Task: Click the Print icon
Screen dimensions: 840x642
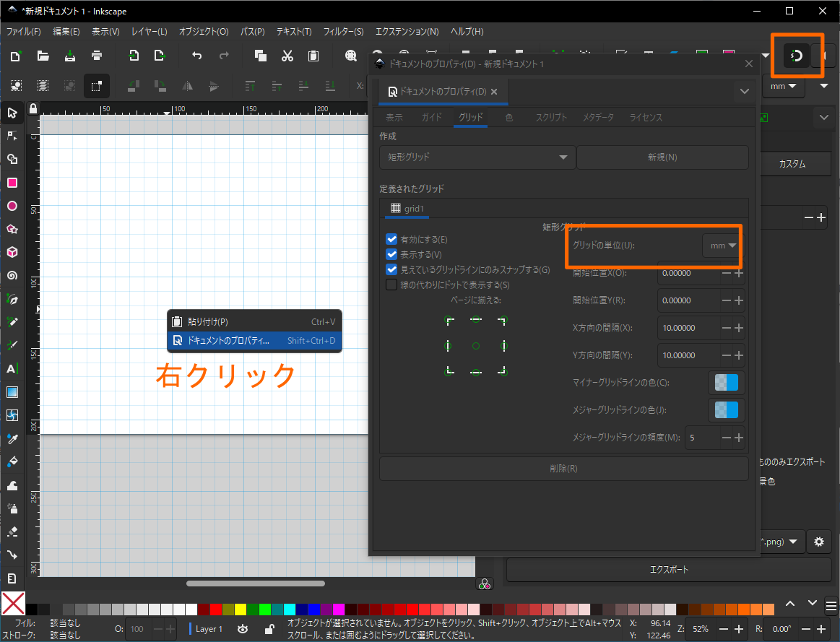Action: pos(97,56)
